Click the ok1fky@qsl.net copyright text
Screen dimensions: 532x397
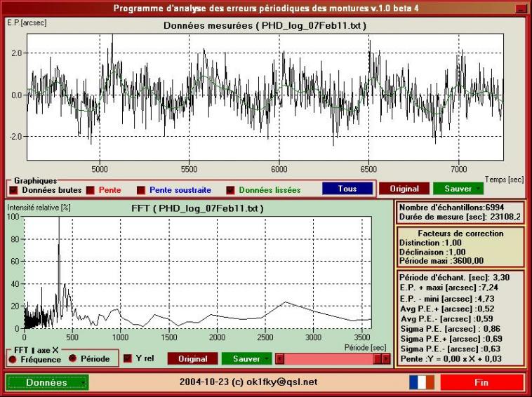[248, 382]
